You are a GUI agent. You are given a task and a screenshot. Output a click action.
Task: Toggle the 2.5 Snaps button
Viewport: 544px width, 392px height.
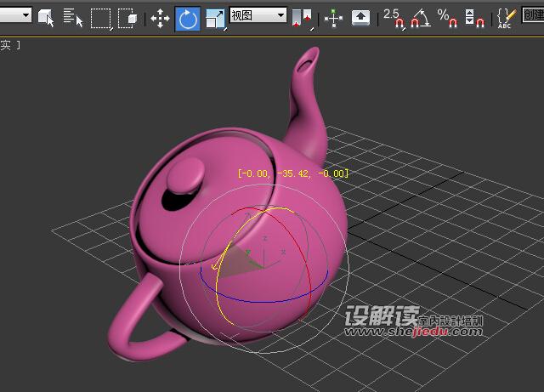coord(394,17)
